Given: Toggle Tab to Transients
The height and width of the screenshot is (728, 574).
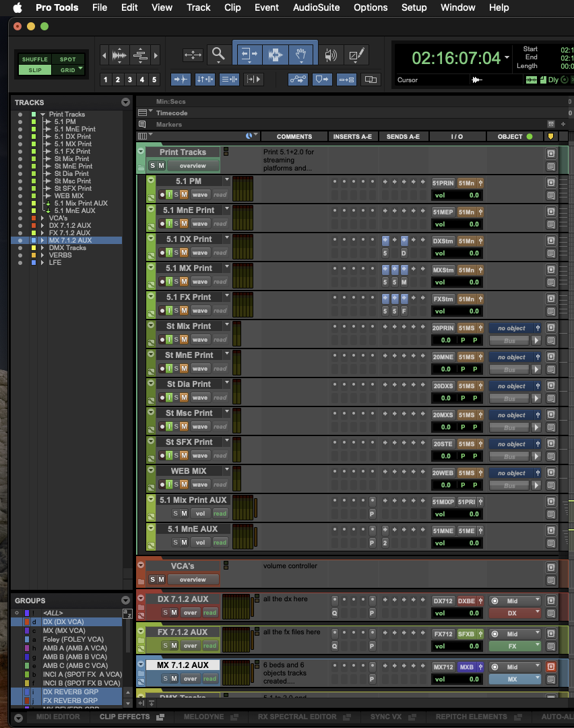Looking at the screenshot, I should (181, 80).
